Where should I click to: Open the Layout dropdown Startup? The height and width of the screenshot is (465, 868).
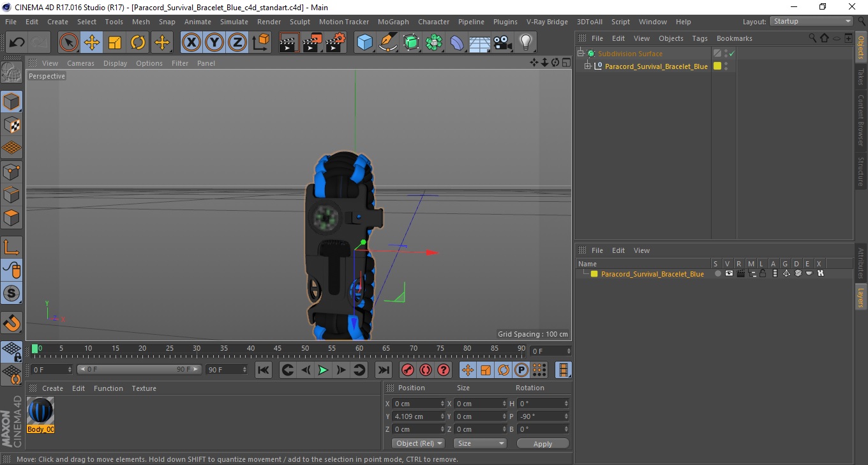coord(812,22)
